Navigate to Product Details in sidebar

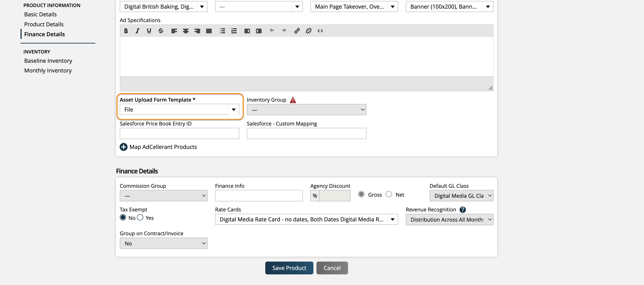coord(44,24)
